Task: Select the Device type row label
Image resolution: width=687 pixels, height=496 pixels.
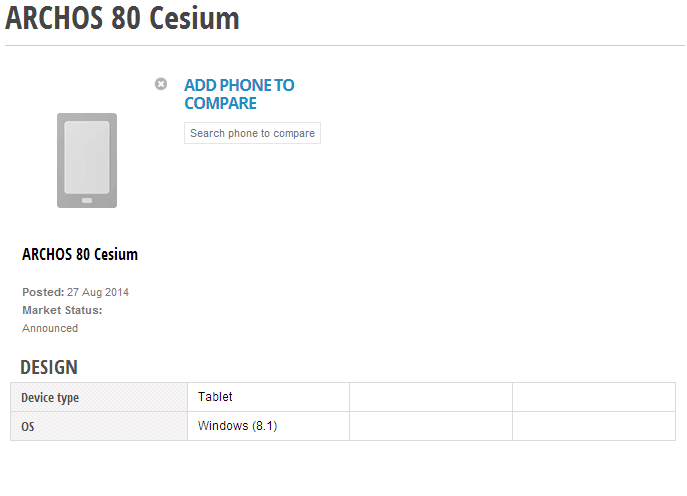Action: (x=99, y=397)
